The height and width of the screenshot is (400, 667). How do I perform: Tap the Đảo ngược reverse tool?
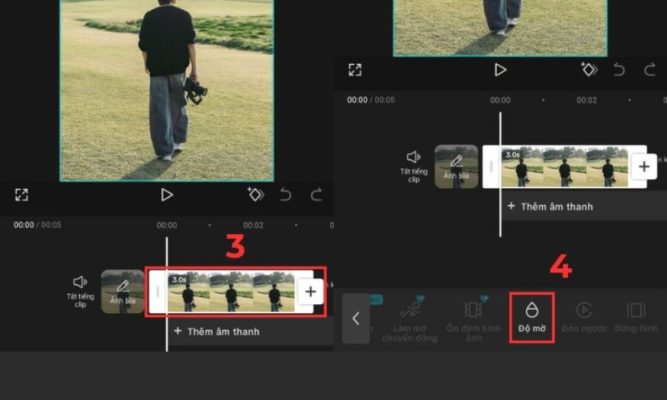(x=586, y=318)
